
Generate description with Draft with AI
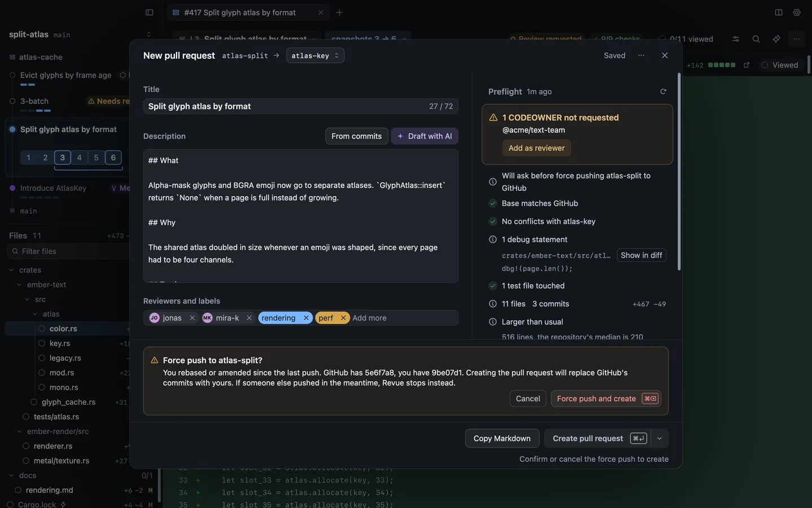point(425,136)
